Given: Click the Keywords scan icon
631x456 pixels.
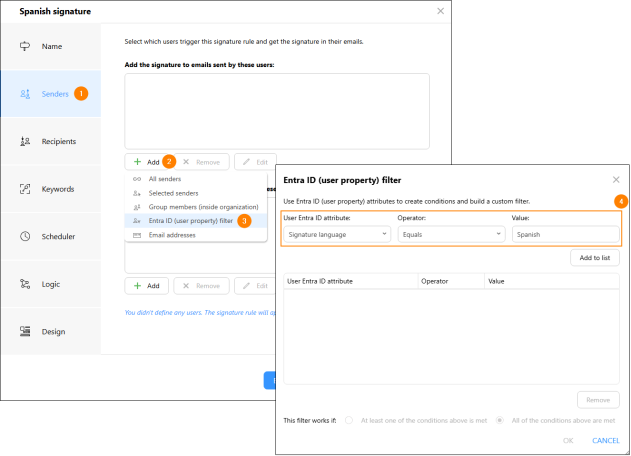Looking at the screenshot, I should click(x=25, y=189).
